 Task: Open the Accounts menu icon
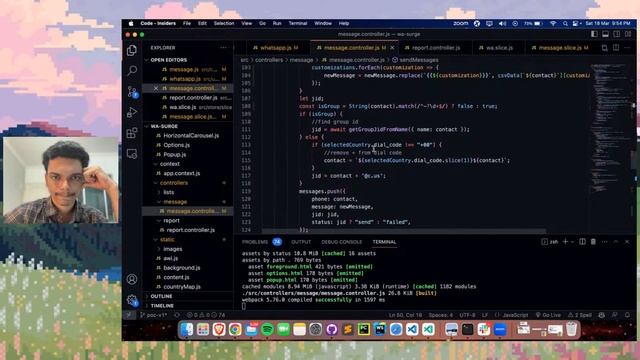point(132,279)
